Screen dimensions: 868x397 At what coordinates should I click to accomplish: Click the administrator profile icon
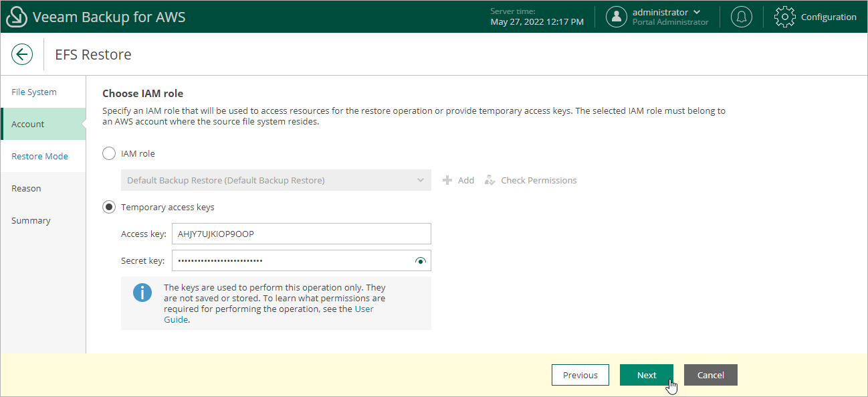tap(616, 16)
